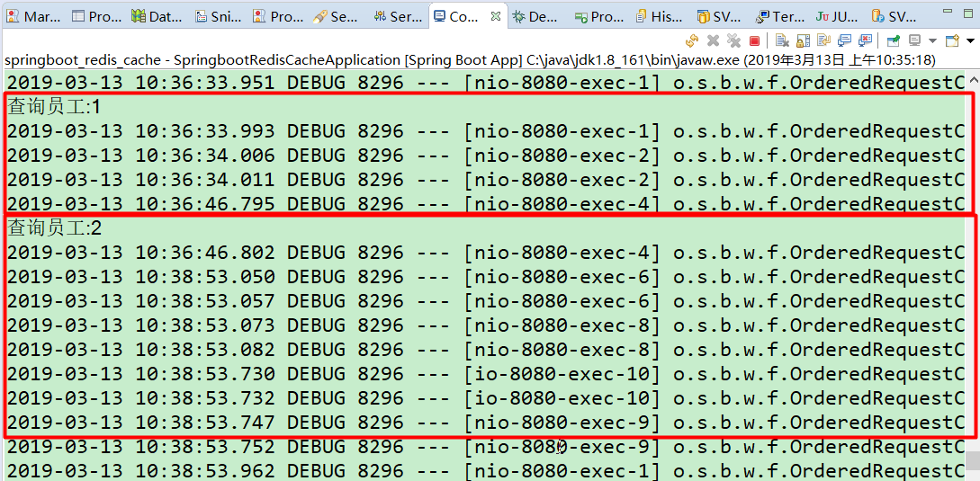Clear the console output
The width and height of the screenshot is (980, 481).
(x=782, y=40)
